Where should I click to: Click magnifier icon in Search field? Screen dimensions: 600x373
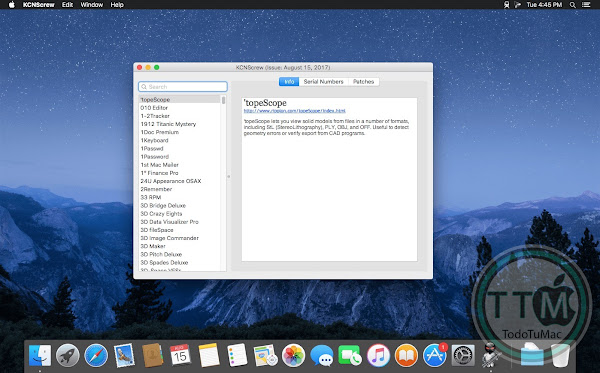[144, 87]
